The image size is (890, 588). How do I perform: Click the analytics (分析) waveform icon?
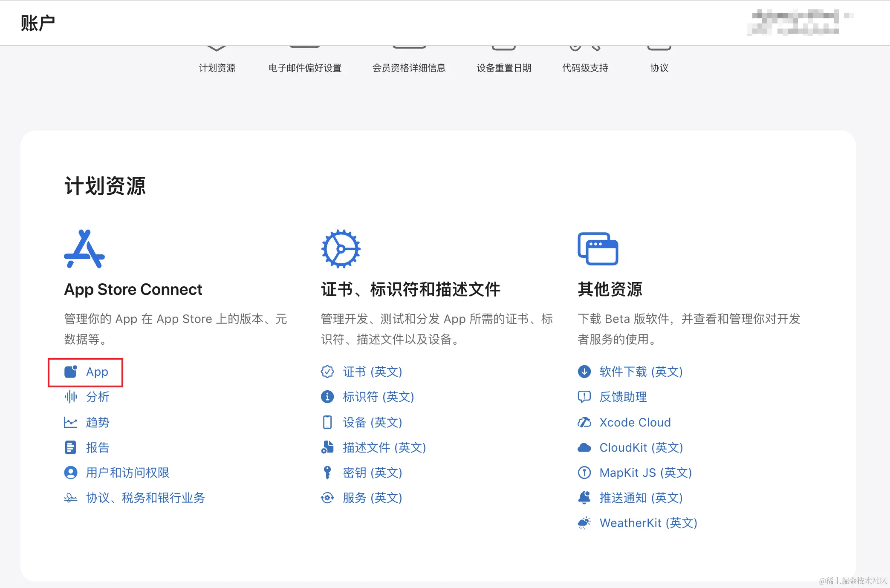point(70,397)
